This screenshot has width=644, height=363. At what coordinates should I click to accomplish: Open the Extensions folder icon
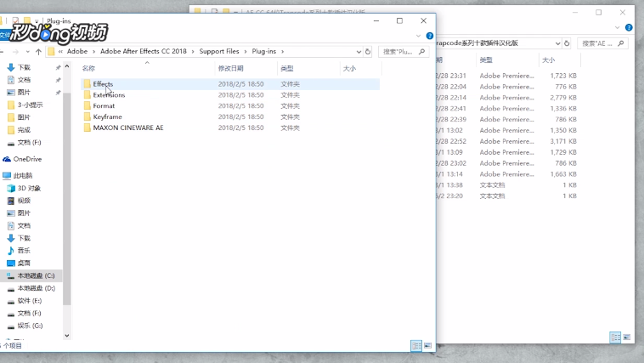[x=87, y=95]
